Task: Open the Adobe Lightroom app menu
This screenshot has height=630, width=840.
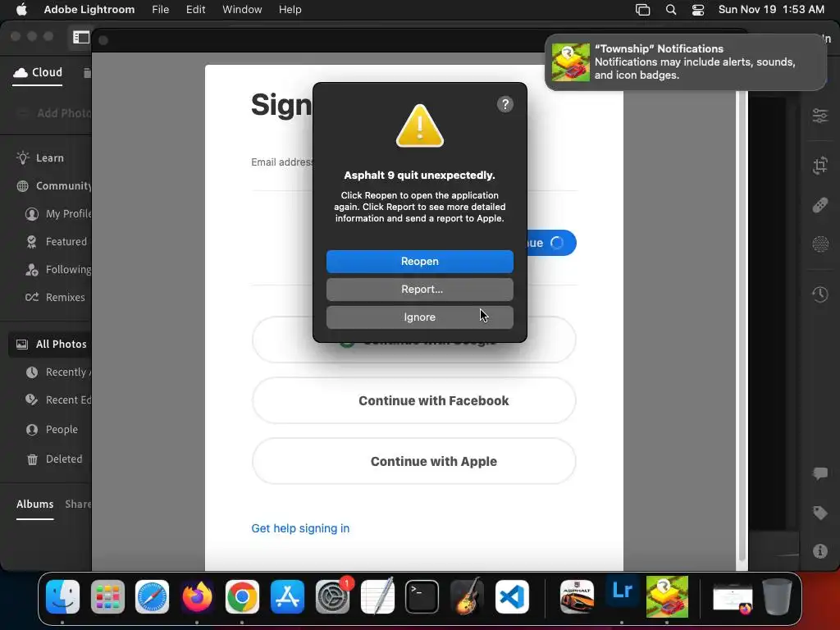Action: click(89, 10)
